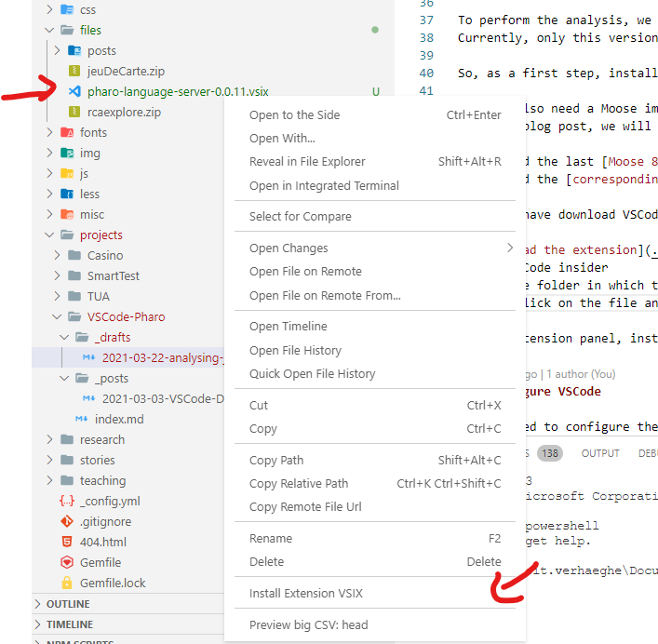658x644 pixels.
Task: Select the 2021-03-22-analysing draft file
Action: pos(128,357)
